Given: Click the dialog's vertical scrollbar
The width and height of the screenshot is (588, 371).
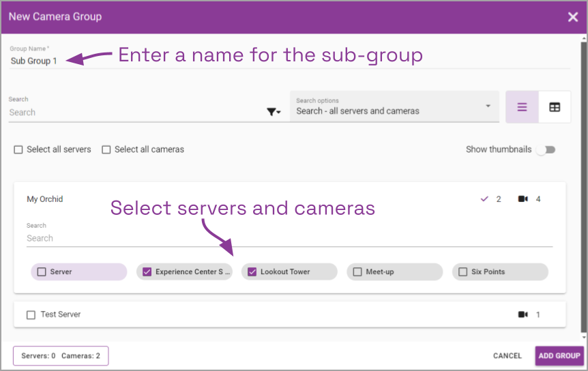Looking at the screenshot, I should 583,188.
